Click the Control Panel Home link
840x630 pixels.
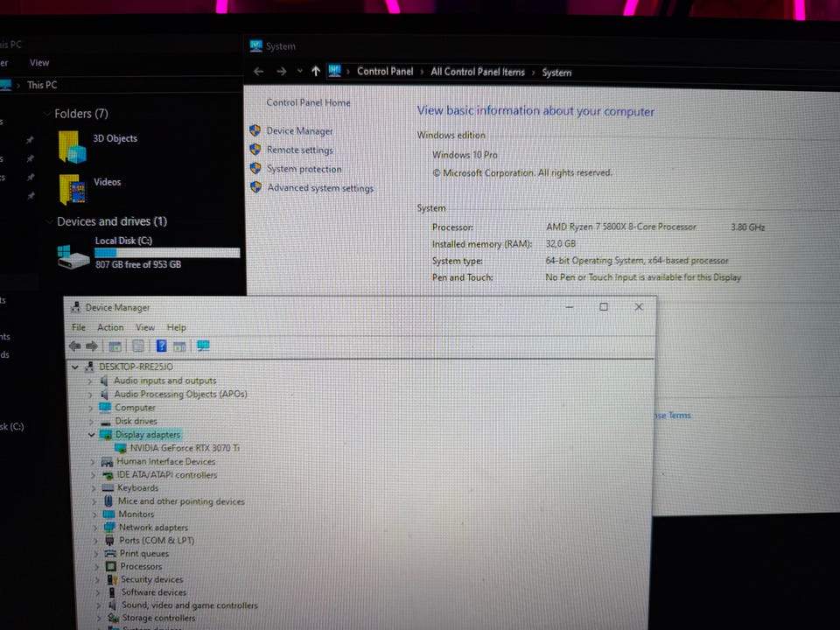click(x=309, y=102)
